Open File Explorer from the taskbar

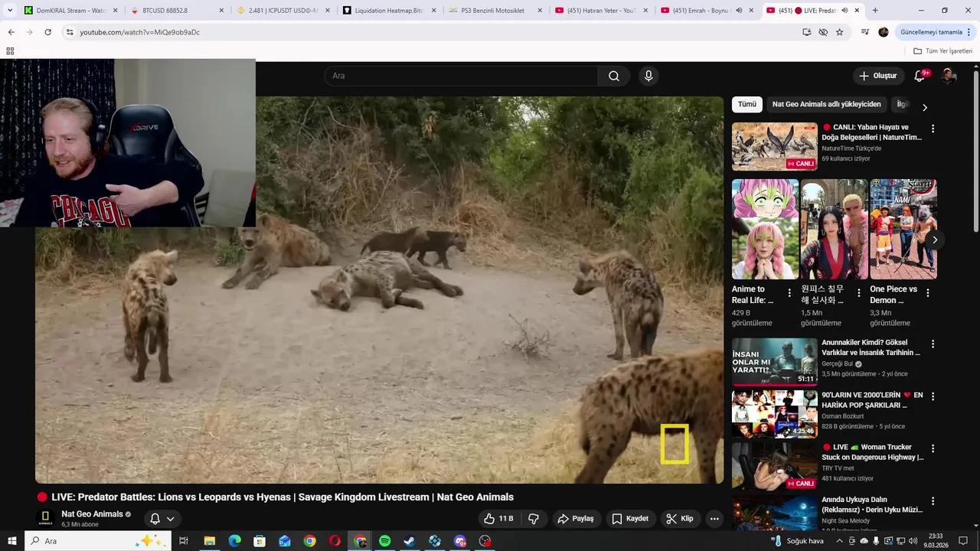click(x=209, y=541)
